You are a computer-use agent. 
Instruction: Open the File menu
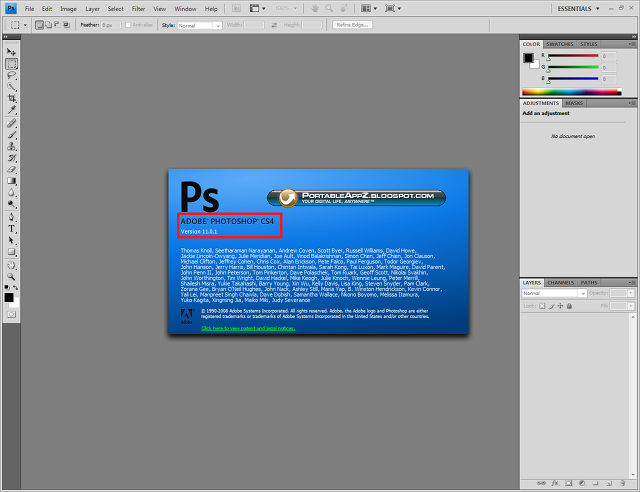tap(29, 9)
